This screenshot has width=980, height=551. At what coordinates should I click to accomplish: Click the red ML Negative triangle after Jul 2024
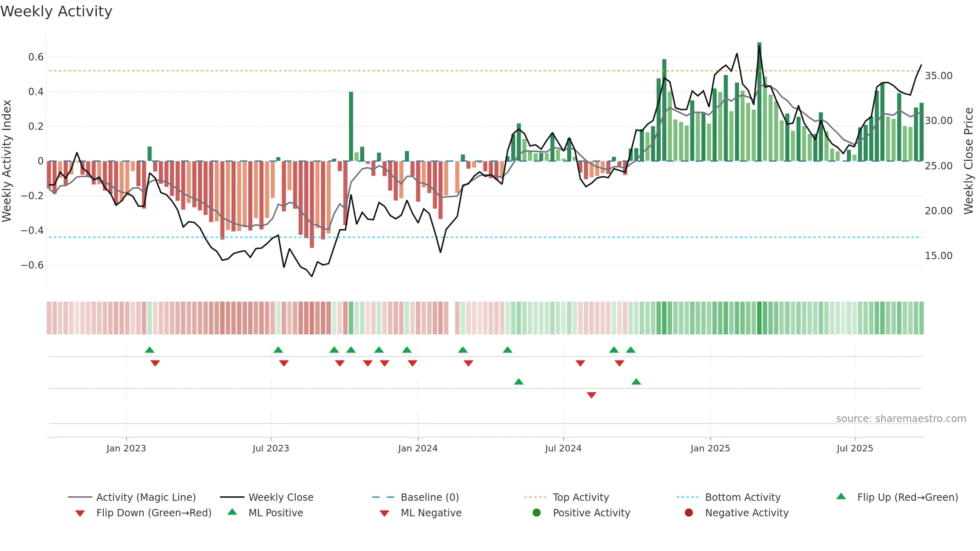click(592, 395)
